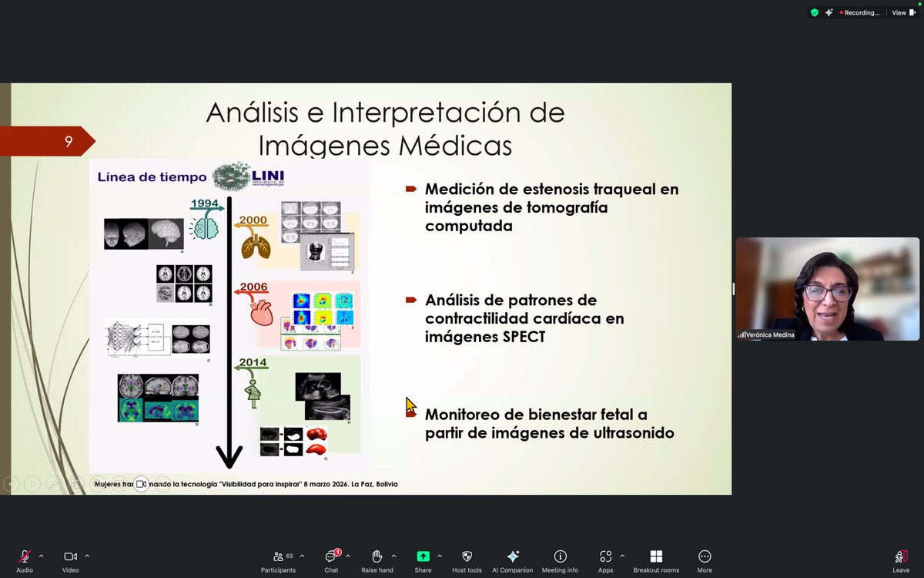Click the slide's next arrow control

pyautogui.click(x=32, y=484)
